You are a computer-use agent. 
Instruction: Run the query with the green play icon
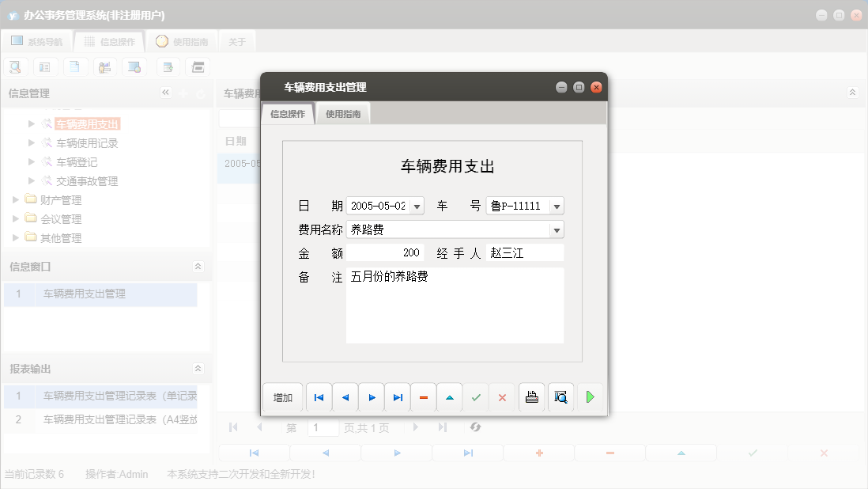[x=590, y=396]
